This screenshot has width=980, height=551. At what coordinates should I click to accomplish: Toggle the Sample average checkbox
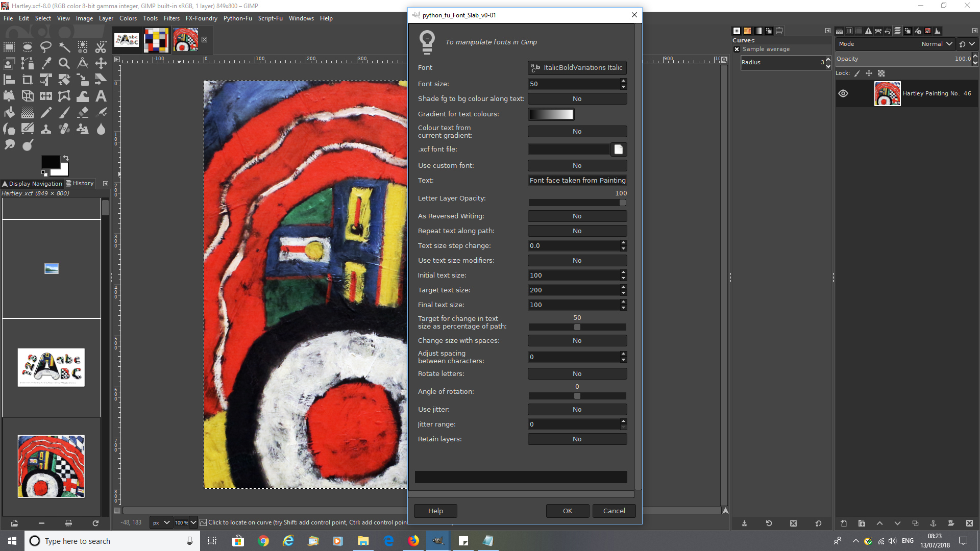737,49
